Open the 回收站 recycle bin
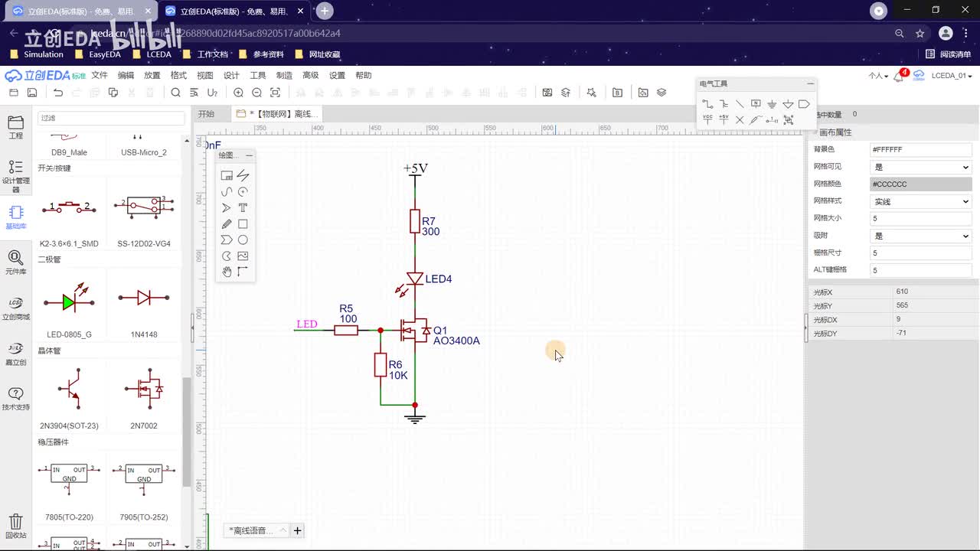The width and height of the screenshot is (980, 551). [15, 527]
